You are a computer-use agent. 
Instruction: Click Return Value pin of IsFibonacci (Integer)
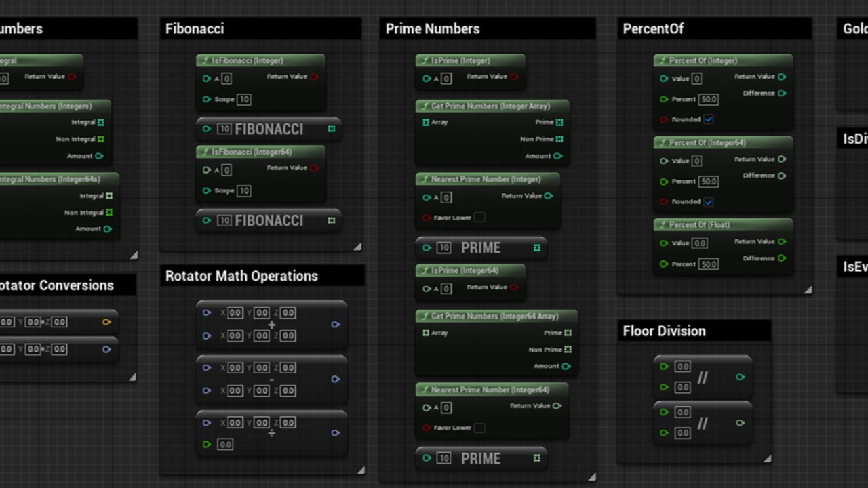tap(314, 77)
